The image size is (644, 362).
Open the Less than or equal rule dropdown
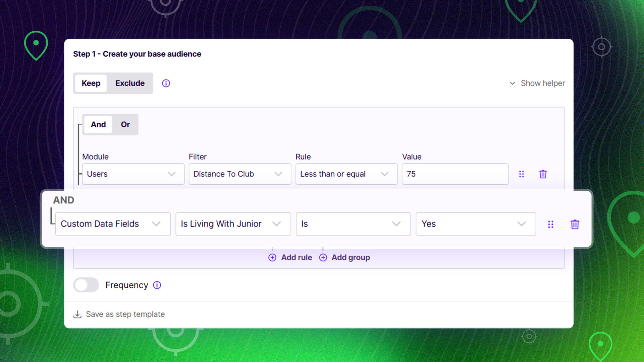tap(346, 174)
